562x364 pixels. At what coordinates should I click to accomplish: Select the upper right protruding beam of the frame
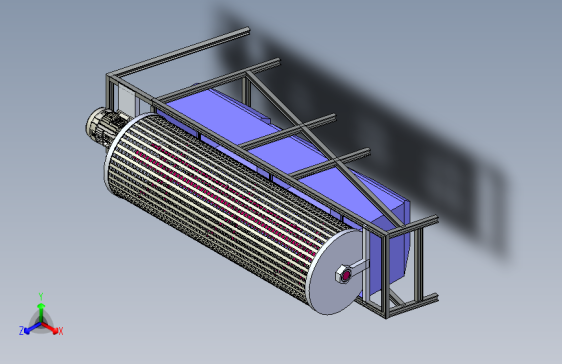point(412,225)
